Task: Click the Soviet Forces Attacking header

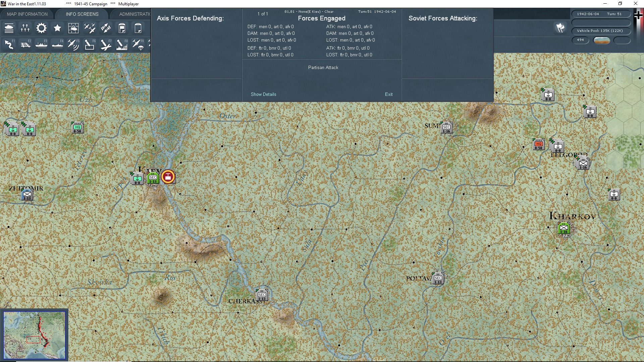Action: tap(443, 18)
